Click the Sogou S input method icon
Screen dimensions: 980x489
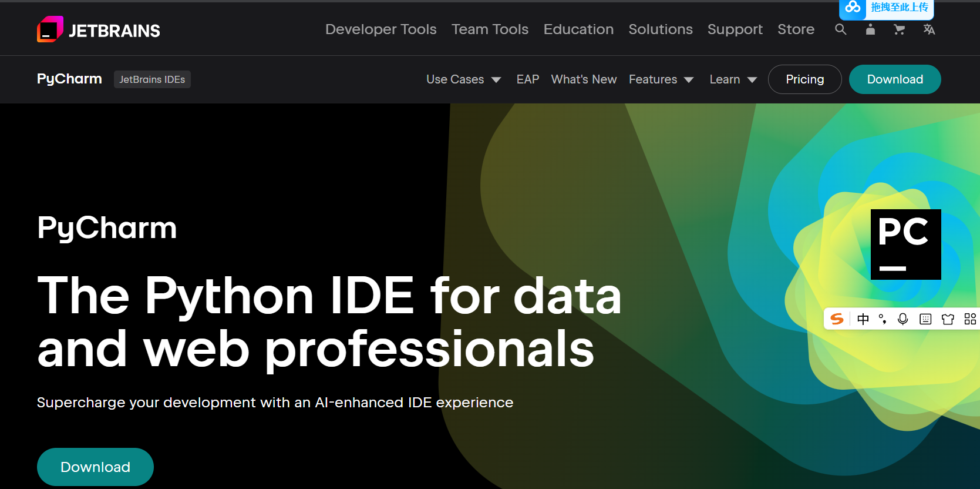pyautogui.click(x=837, y=319)
